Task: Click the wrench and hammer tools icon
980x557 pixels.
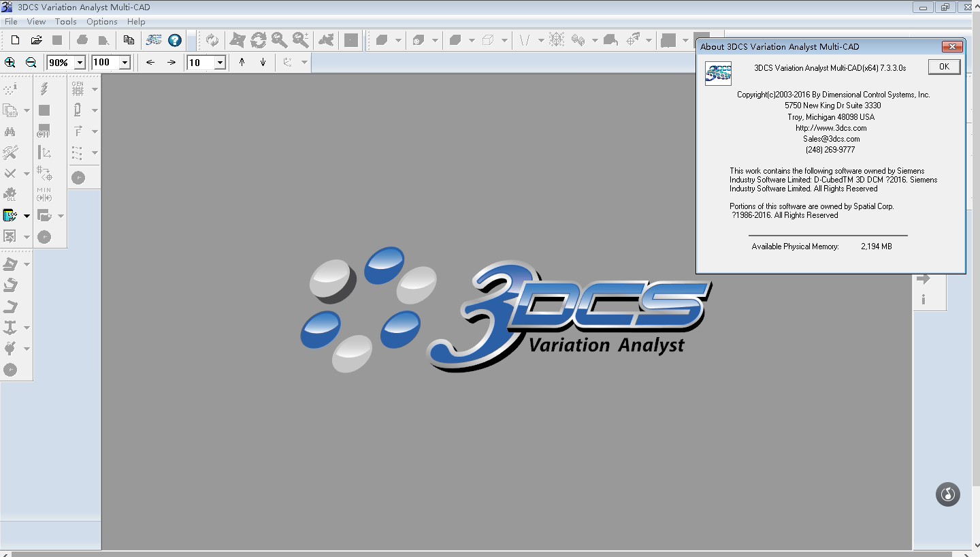Action: (10, 153)
